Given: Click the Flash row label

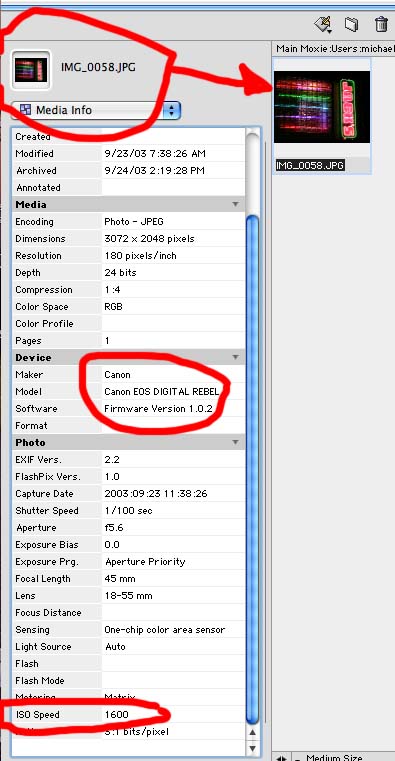Looking at the screenshot, I should (27, 663).
